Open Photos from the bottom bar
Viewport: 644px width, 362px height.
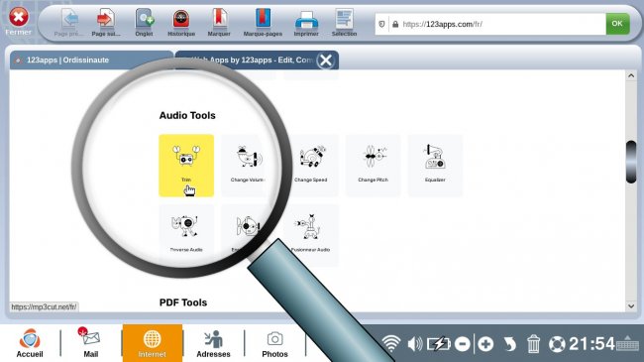[x=274, y=344]
